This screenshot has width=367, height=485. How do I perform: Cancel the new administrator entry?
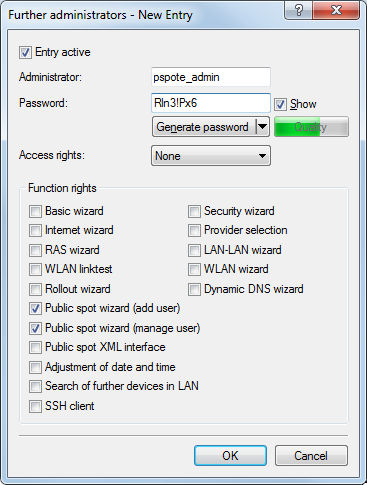click(311, 456)
